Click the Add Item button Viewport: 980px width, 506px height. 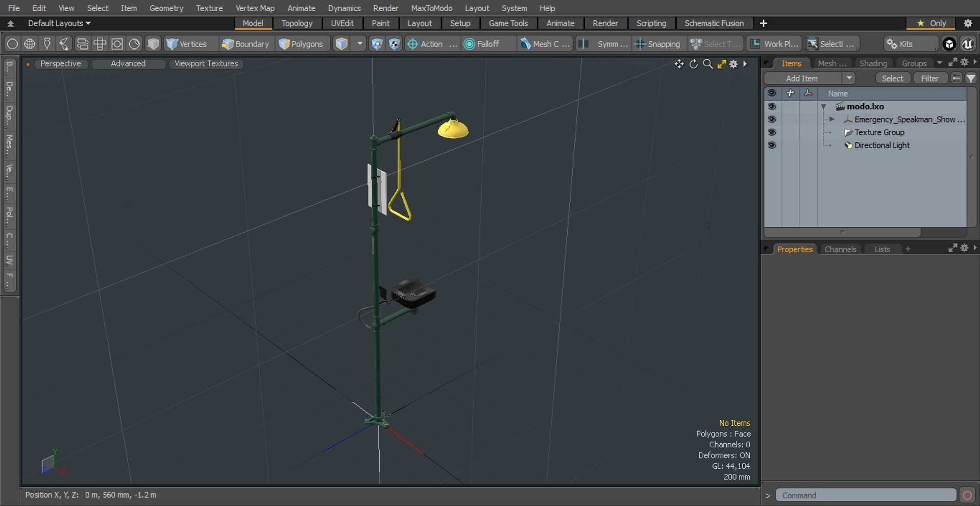coord(802,78)
